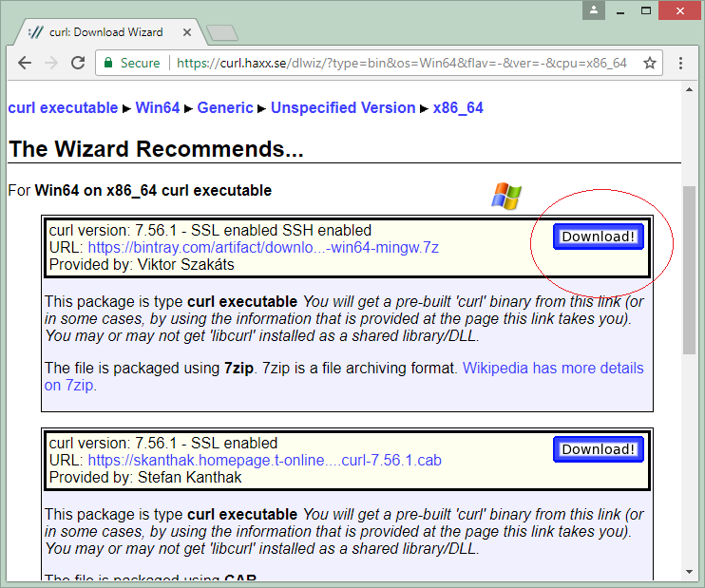Maximize the Chrome window
705x588 pixels.
tap(646, 10)
